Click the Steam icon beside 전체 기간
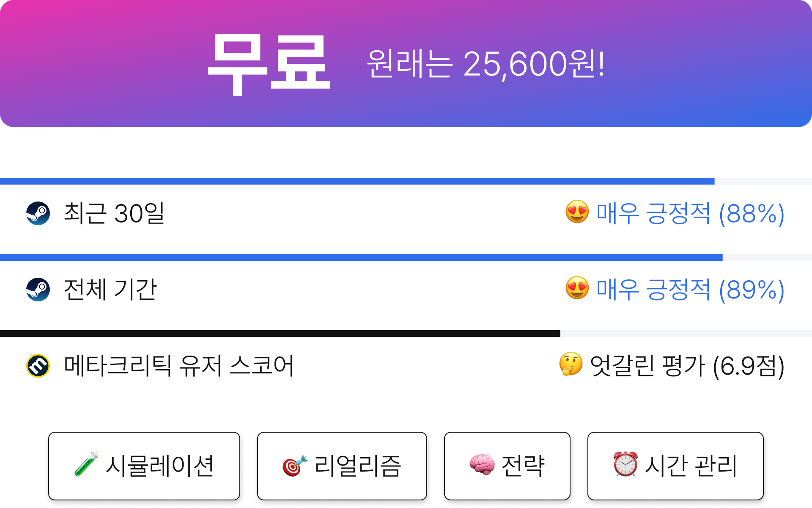The image size is (812, 508). pyautogui.click(x=38, y=290)
